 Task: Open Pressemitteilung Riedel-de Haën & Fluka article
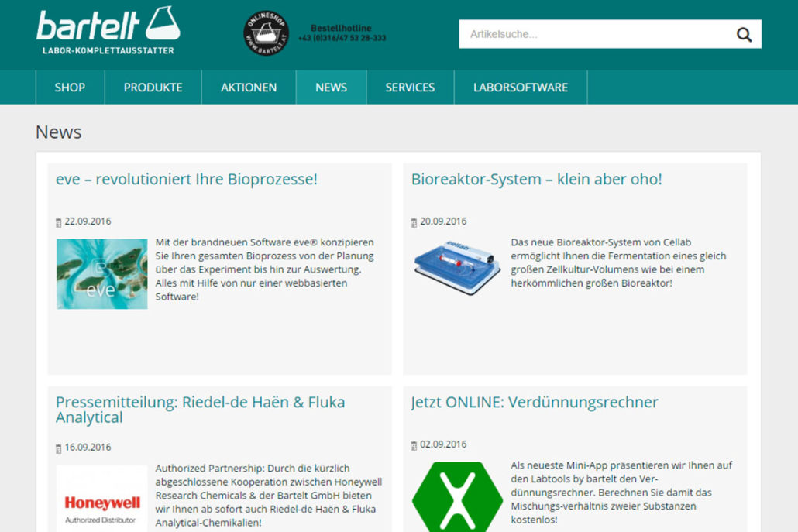[200, 410]
